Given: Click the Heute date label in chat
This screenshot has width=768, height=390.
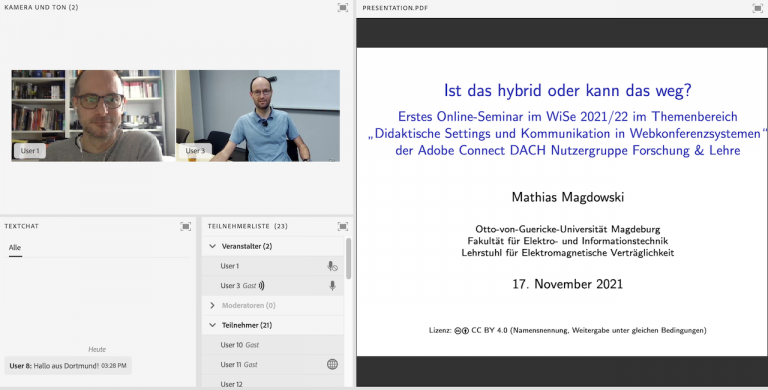Looking at the screenshot, I should [97, 349].
